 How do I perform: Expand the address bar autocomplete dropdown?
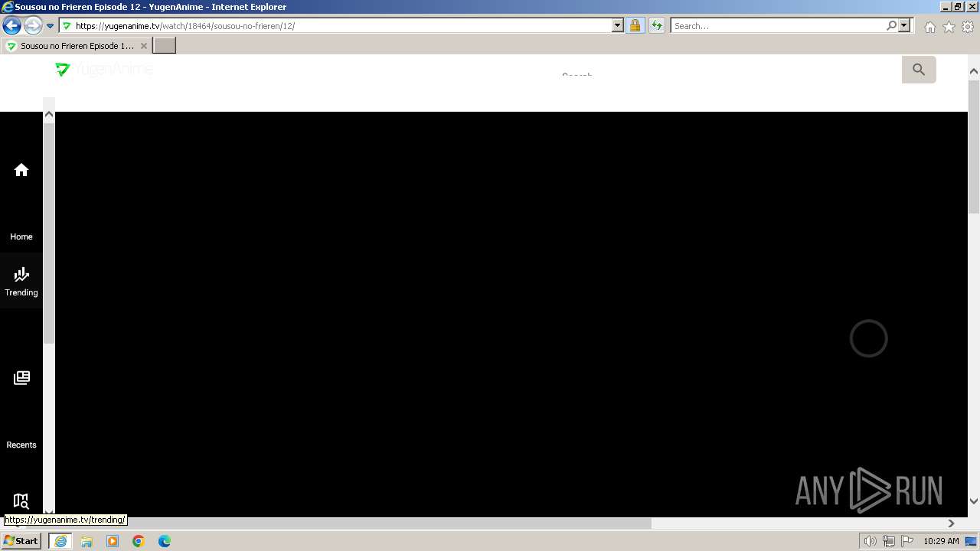tap(618, 25)
